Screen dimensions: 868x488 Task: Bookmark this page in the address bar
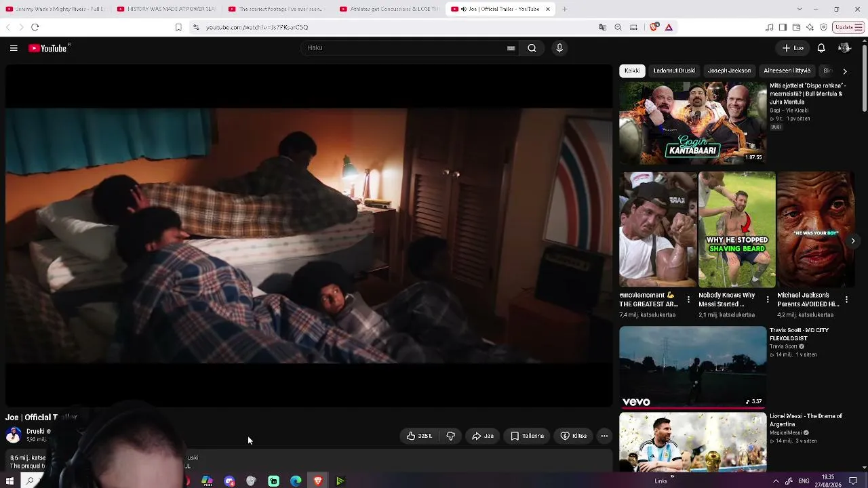178,27
